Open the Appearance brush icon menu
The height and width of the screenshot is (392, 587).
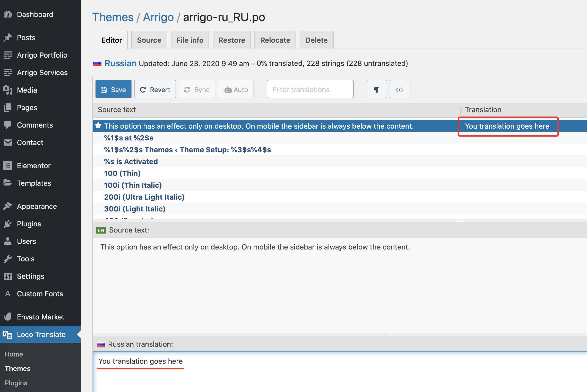coord(8,206)
